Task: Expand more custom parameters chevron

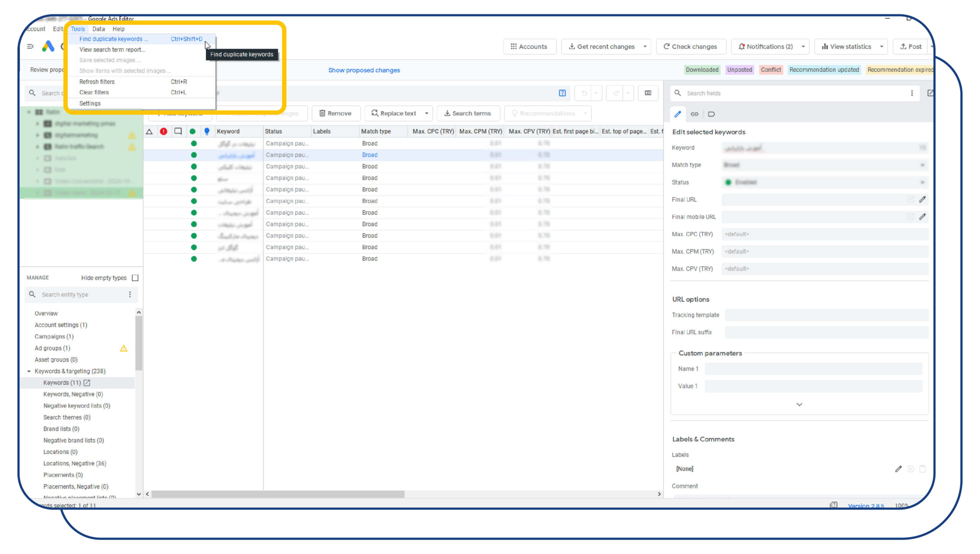Action: (x=799, y=404)
